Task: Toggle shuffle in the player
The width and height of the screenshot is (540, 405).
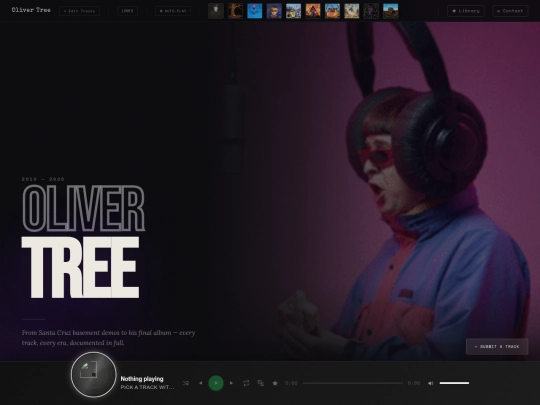Action: coord(186,383)
